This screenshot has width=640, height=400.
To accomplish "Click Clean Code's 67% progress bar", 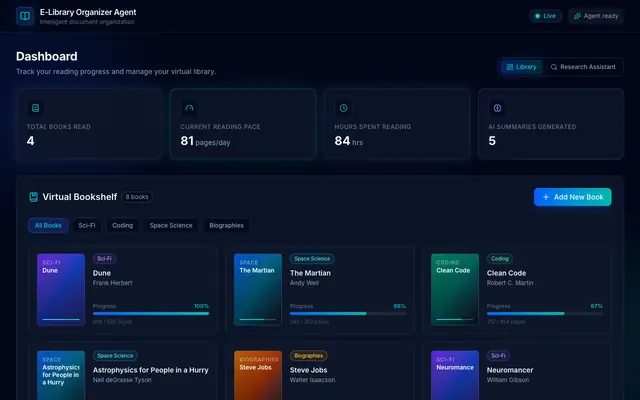I will (x=545, y=313).
